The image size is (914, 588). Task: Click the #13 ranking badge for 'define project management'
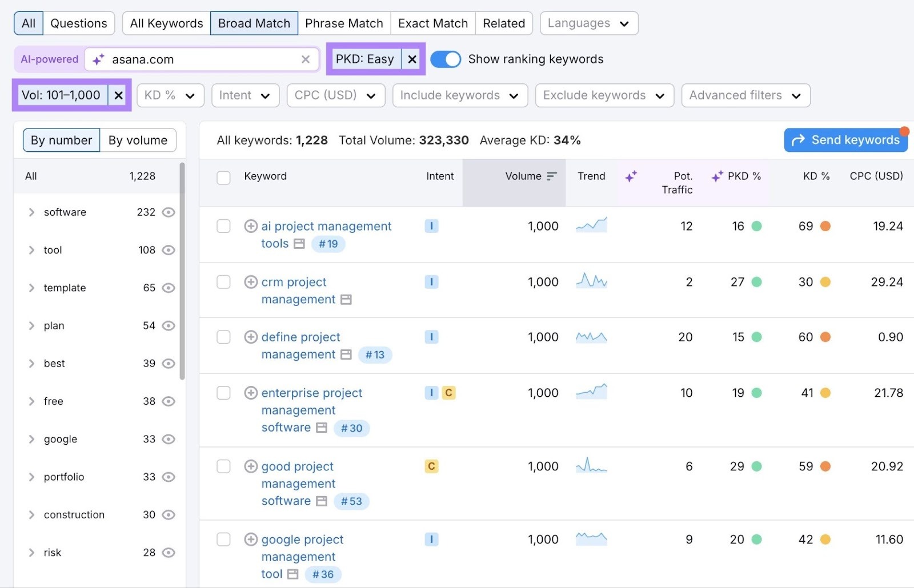(x=375, y=355)
